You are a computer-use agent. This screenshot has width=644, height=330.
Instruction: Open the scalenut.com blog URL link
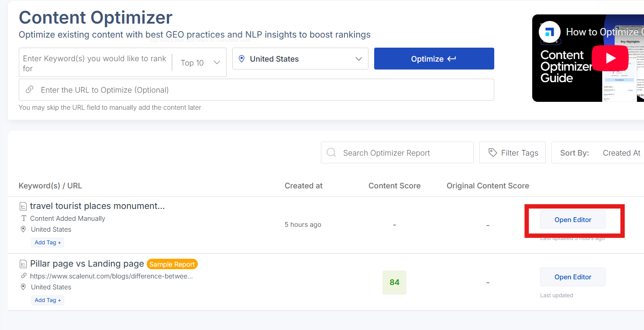pos(111,276)
